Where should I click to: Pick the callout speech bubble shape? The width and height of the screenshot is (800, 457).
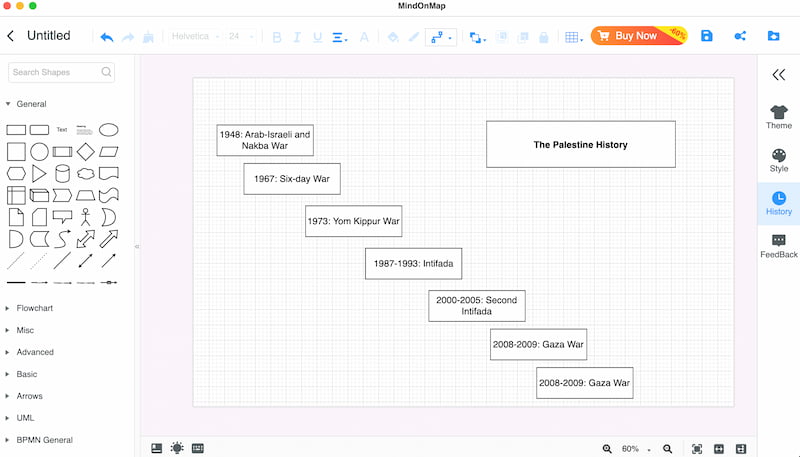(62, 217)
